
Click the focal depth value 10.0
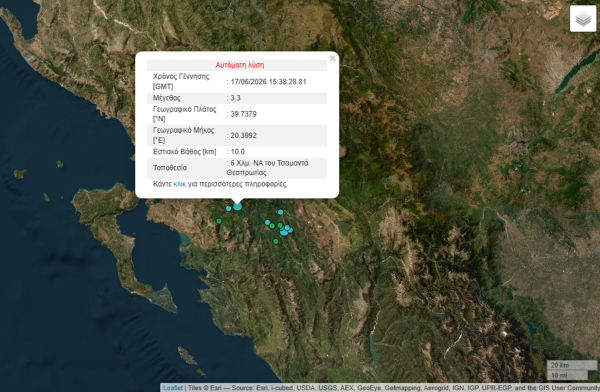(x=237, y=152)
